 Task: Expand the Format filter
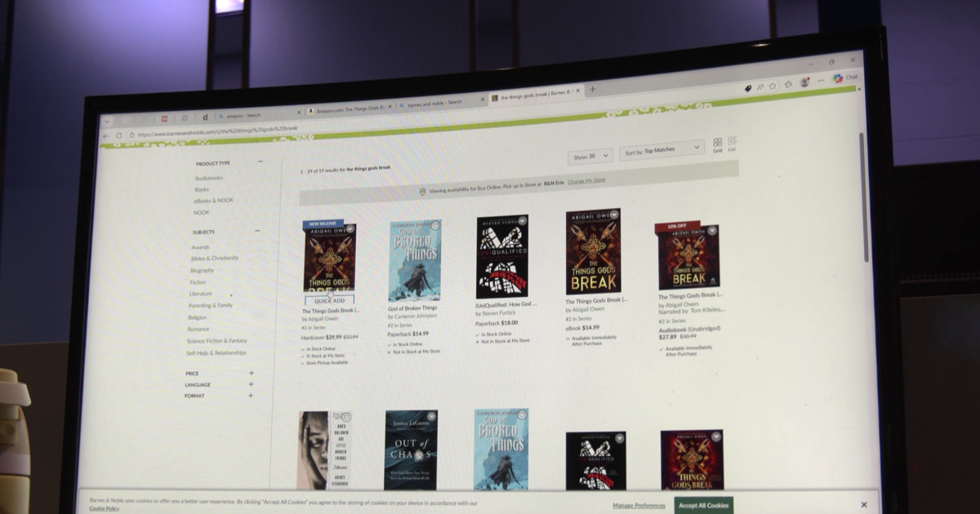click(251, 396)
